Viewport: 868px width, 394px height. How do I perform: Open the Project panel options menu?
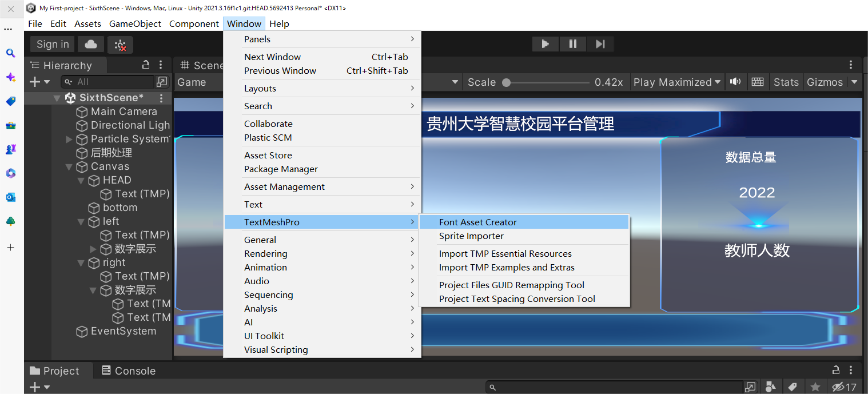pyautogui.click(x=851, y=369)
